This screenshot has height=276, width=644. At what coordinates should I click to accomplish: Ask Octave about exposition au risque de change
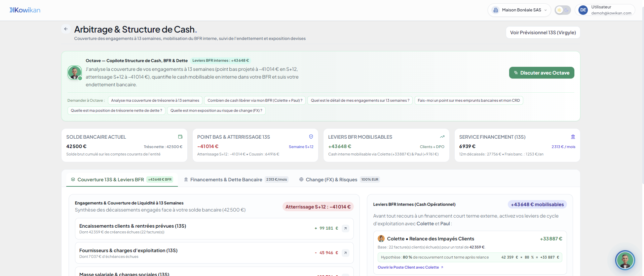[216, 110]
